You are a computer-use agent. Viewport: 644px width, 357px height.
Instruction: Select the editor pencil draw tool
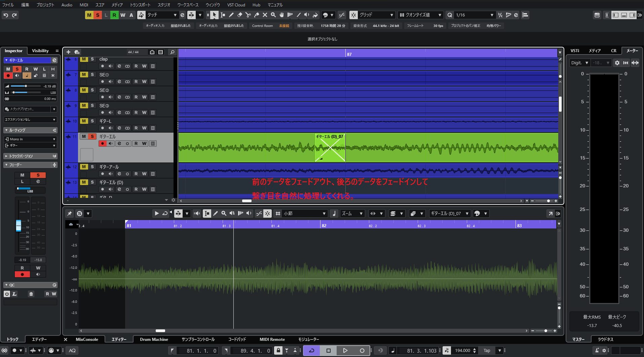216,213
